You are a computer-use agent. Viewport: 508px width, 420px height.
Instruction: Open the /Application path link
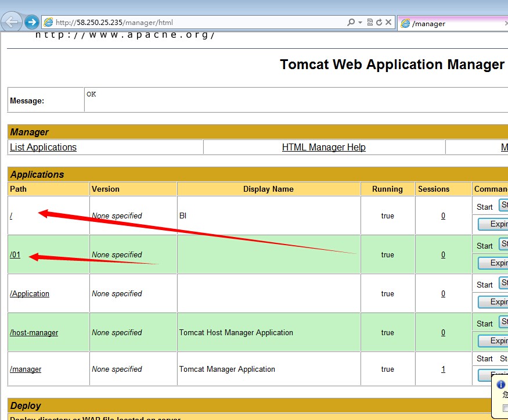(30, 293)
